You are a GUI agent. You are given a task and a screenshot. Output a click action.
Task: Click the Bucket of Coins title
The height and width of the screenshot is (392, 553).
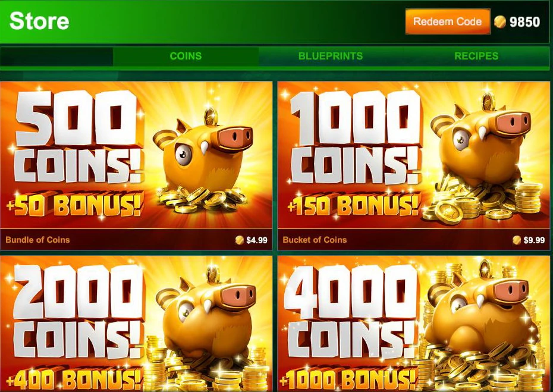pos(315,240)
